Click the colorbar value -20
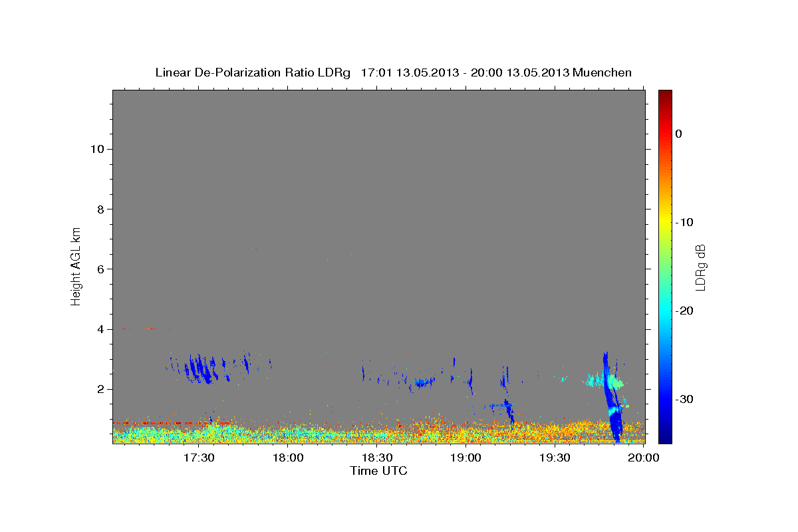The image size is (798, 532). click(x=684, y=311)
